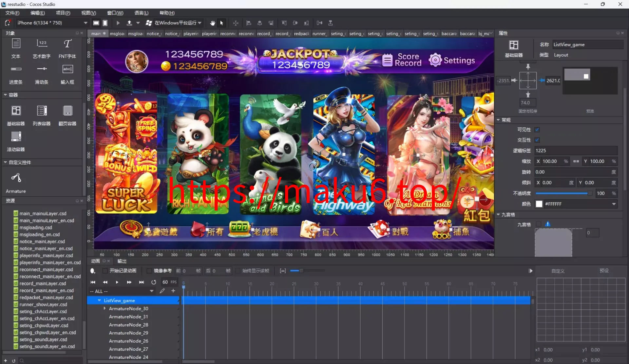Collapse the nine-slice (九宫格) section
This screenshot has width=629, height=364.
point(498,215)
